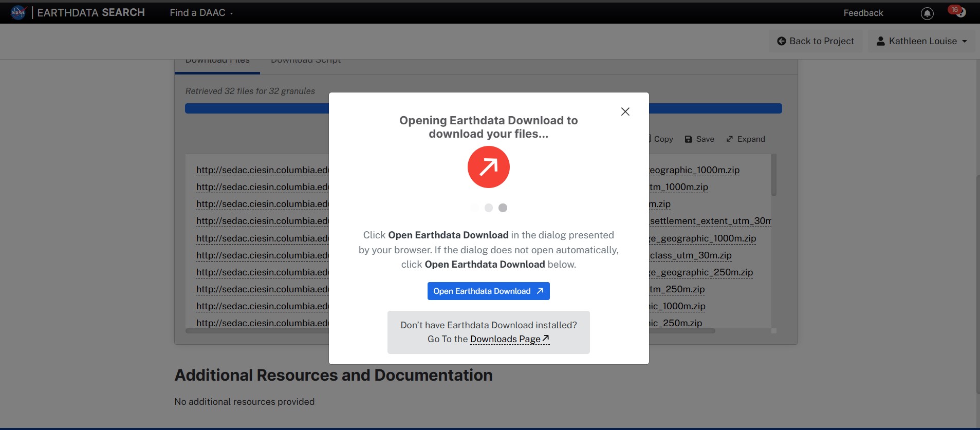The width and height of the screenshot is (980, 430).
Task: Click the dropdown caret beside Kathleen Louise
Action: [x=965, y=41]
